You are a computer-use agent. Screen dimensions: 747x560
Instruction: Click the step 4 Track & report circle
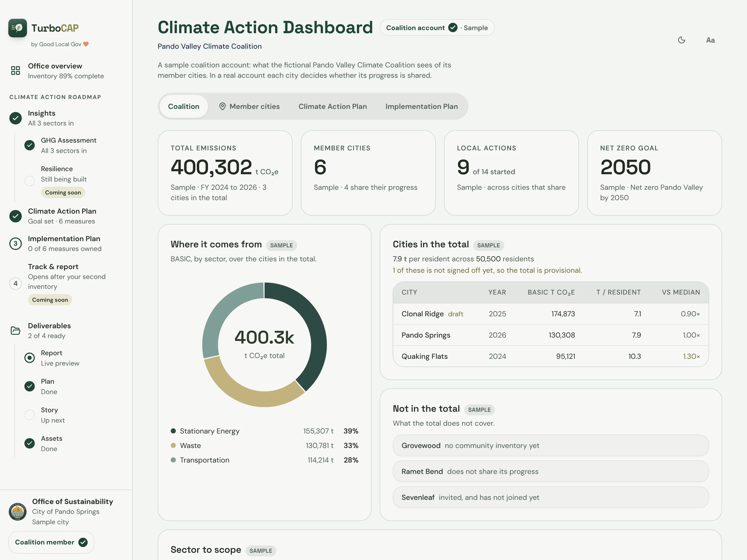(x=16, y=284)
